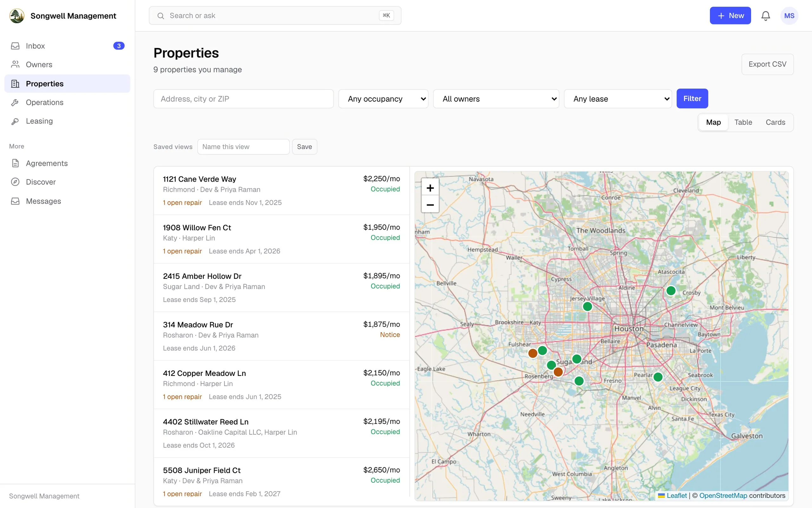Open the Any occupancy dropdown
812x508 pixels.
point(383,99)
